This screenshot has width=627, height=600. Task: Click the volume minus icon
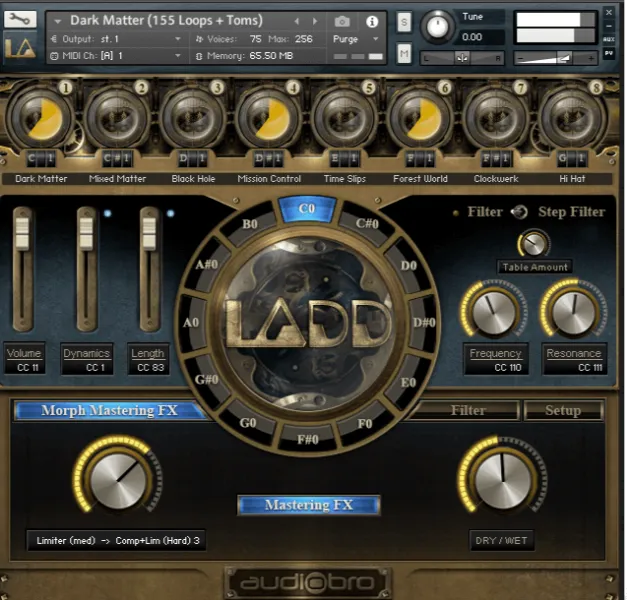tap(520, 58)
